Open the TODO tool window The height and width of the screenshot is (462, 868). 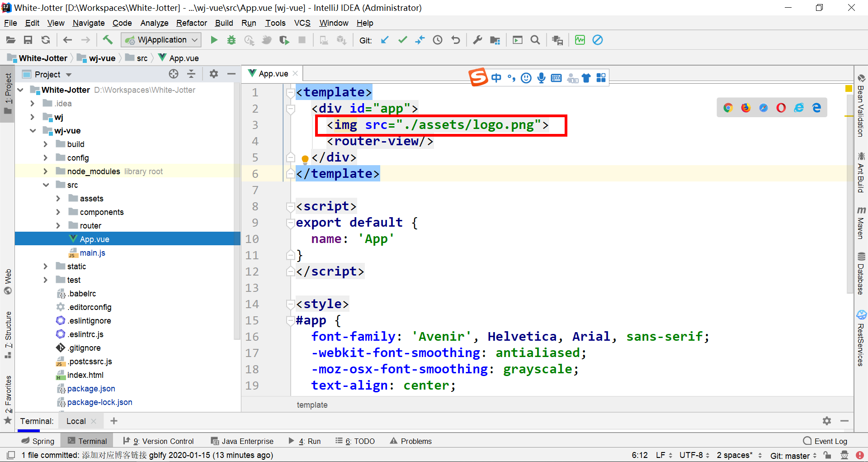355,441
